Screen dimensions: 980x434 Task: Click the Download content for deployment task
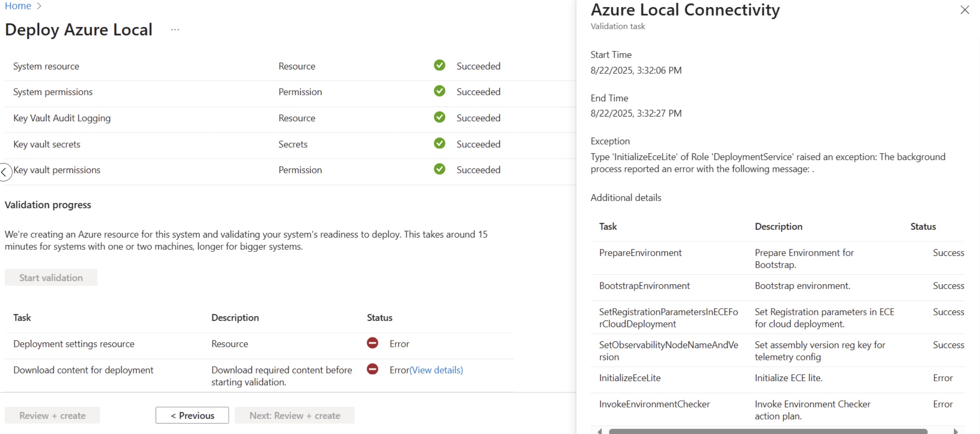coord(83,370)
